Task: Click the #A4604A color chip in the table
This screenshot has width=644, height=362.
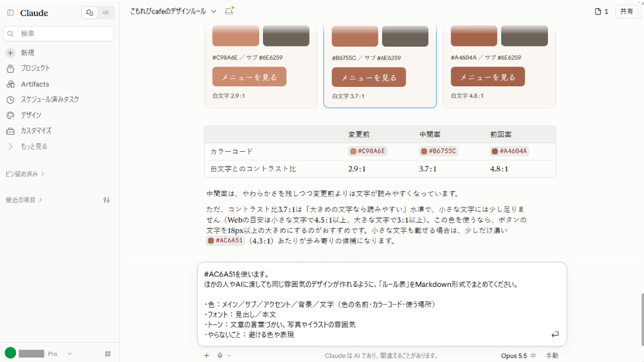Action: [509, 151]
